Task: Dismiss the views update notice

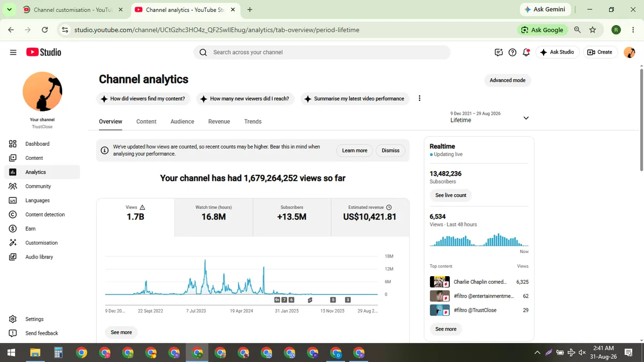Action: click(391, 151)
